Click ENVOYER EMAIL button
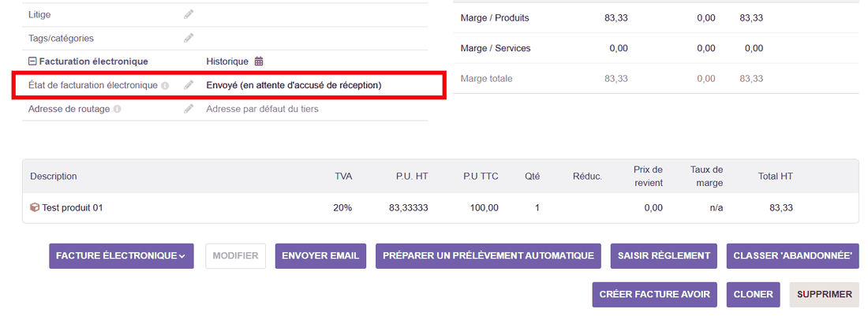The image size is (868, 335). 320,256
